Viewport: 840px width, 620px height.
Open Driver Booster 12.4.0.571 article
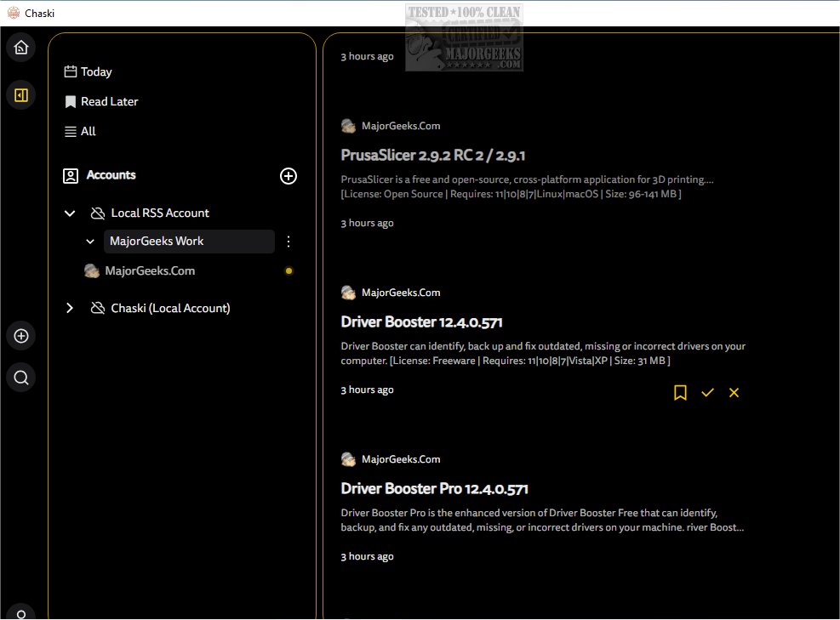pos(421,321)
